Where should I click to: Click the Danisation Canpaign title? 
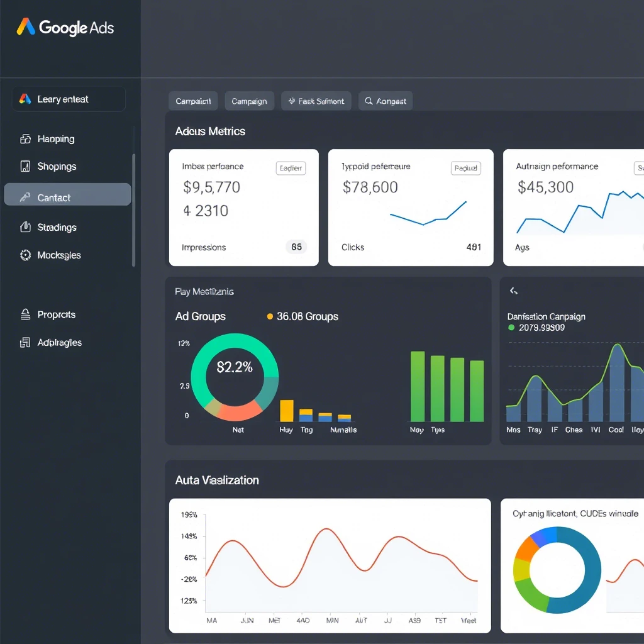pos(547,317)
